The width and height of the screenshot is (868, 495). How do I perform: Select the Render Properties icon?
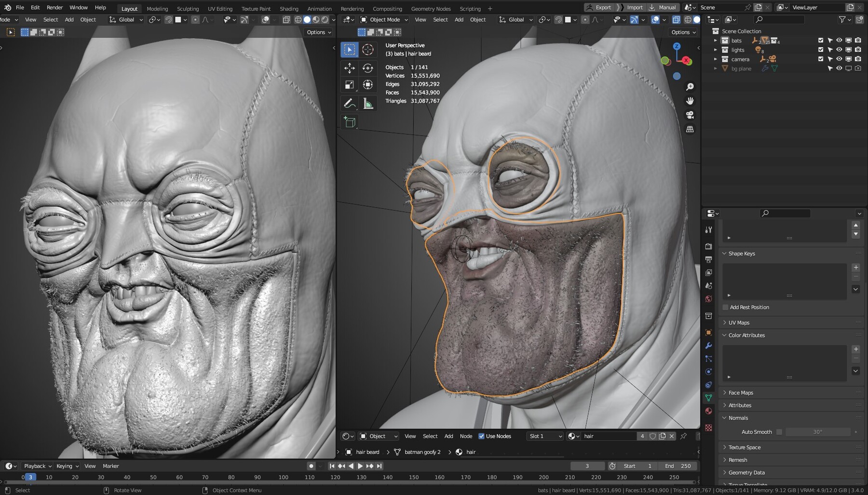pos(708,246)
